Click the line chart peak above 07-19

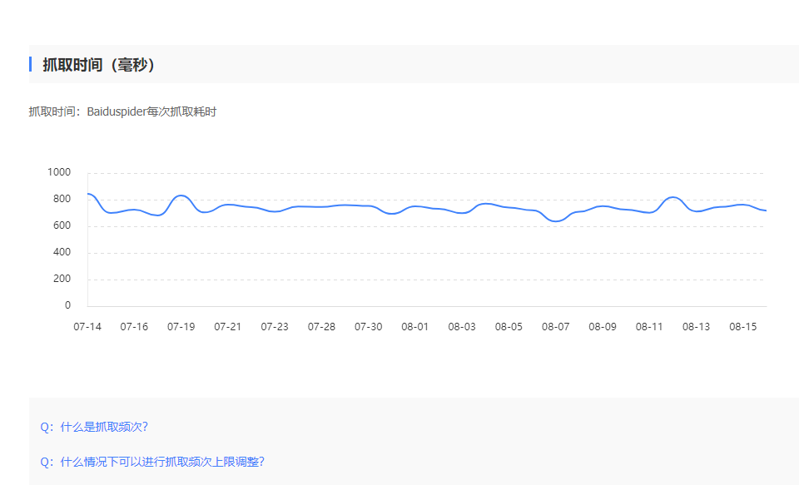click(x=181, y=195)
